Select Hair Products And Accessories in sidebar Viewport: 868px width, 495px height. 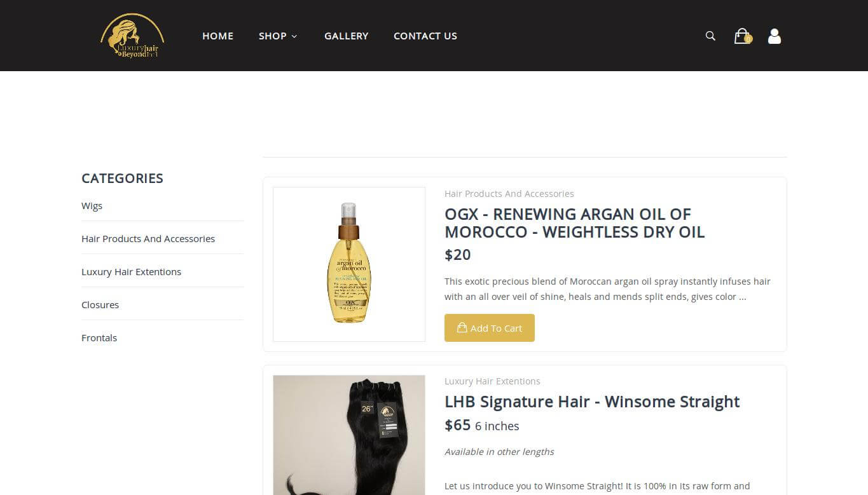click(x=148, y=239)
